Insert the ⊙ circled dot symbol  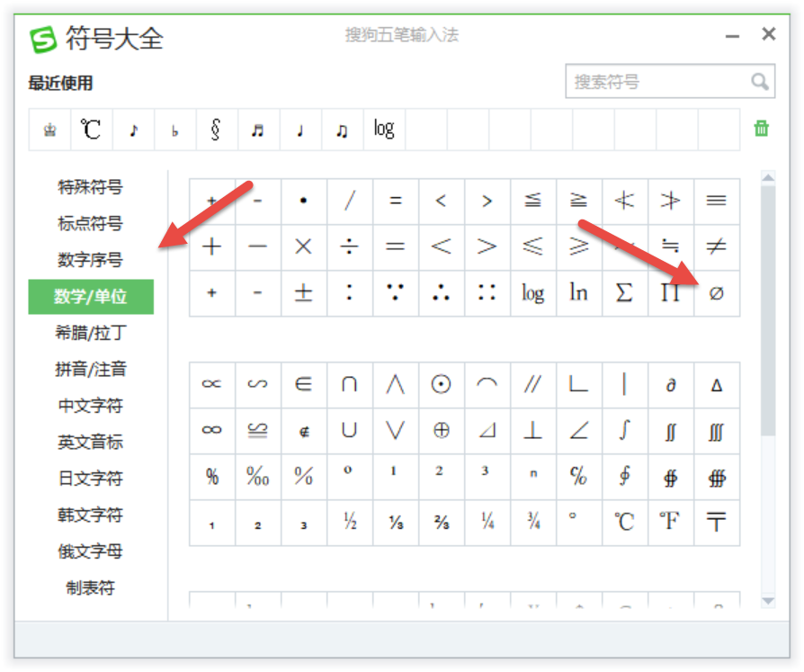coord(441,384)
